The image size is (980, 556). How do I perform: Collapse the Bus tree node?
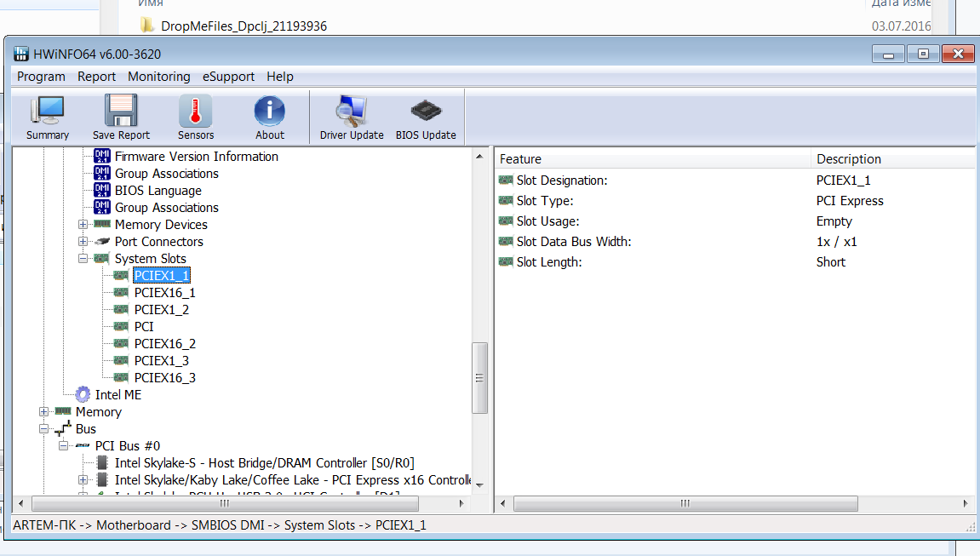pyautogui.click(x=43, y=428)
